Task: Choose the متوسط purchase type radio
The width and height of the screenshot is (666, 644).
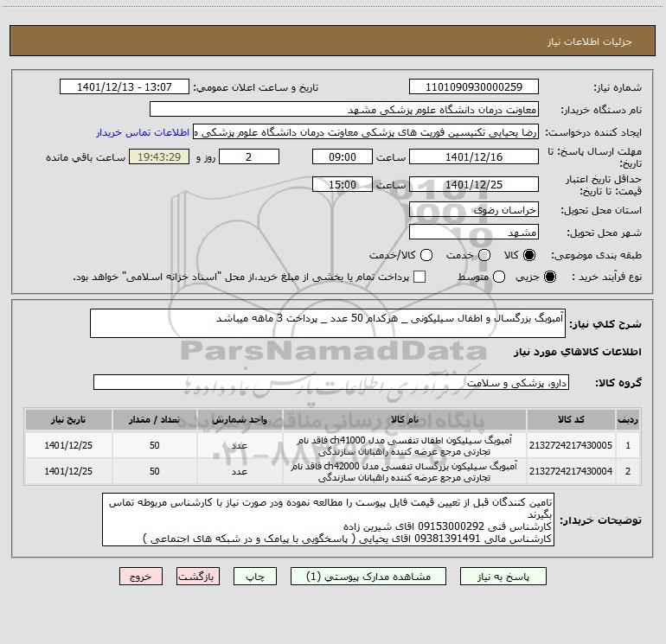Action: tap(499, 277)
